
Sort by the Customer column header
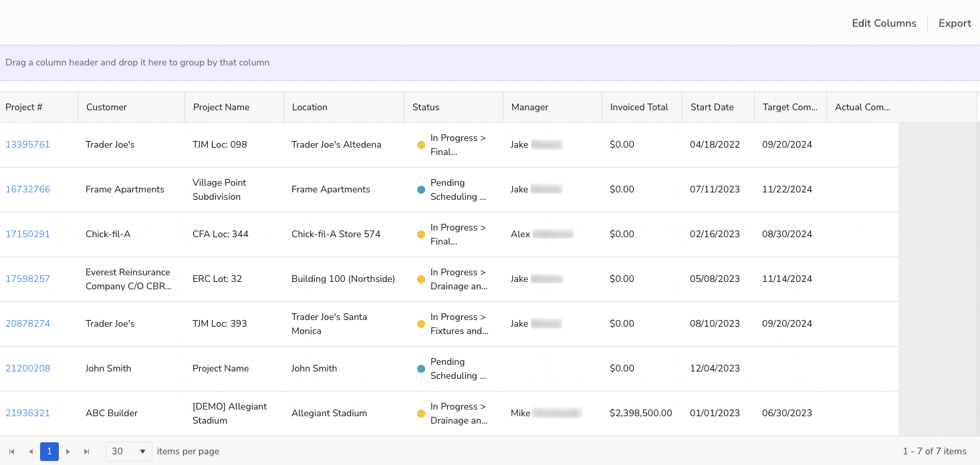pos(106,107)
